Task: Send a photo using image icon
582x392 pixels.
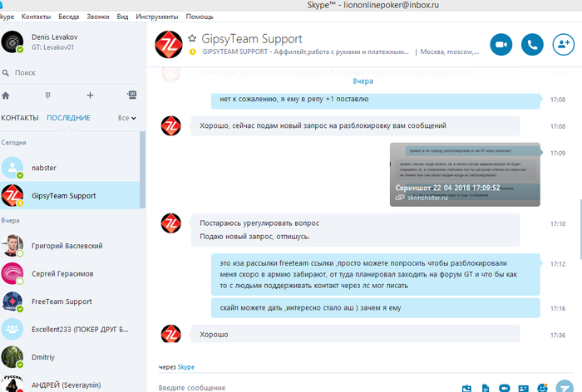Action: click(x=466, y=388)
